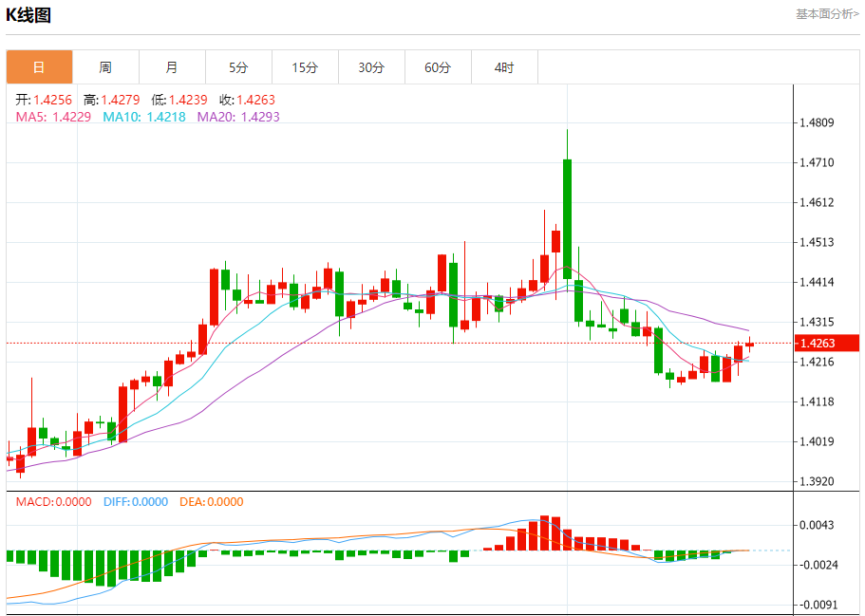The height and width of the screenshot is (616, 865).
Task: Click the tallest green candlestick body
Action: pyautogui.click(x=567, y=219)
